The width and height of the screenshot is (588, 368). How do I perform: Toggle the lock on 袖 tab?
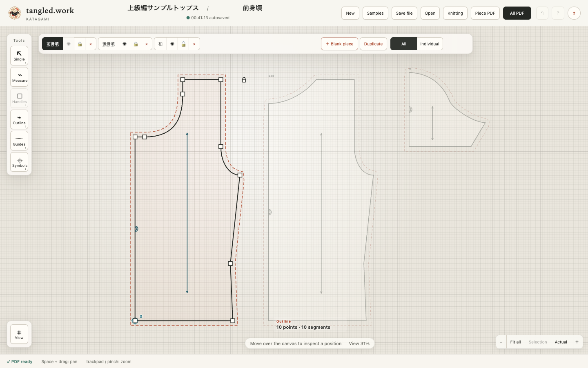coord(183,44)
